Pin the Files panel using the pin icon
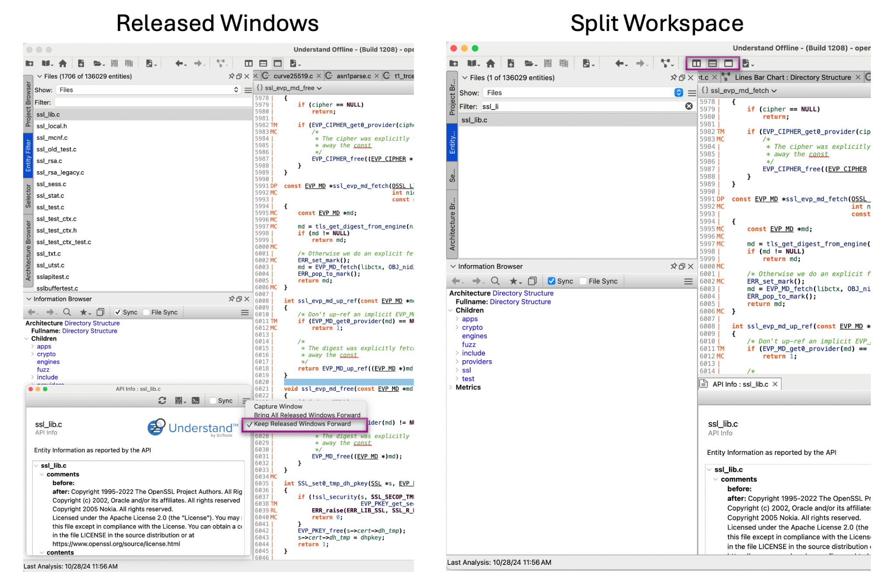This screenshot has width=894, height=588. click(x=231, y=76)
